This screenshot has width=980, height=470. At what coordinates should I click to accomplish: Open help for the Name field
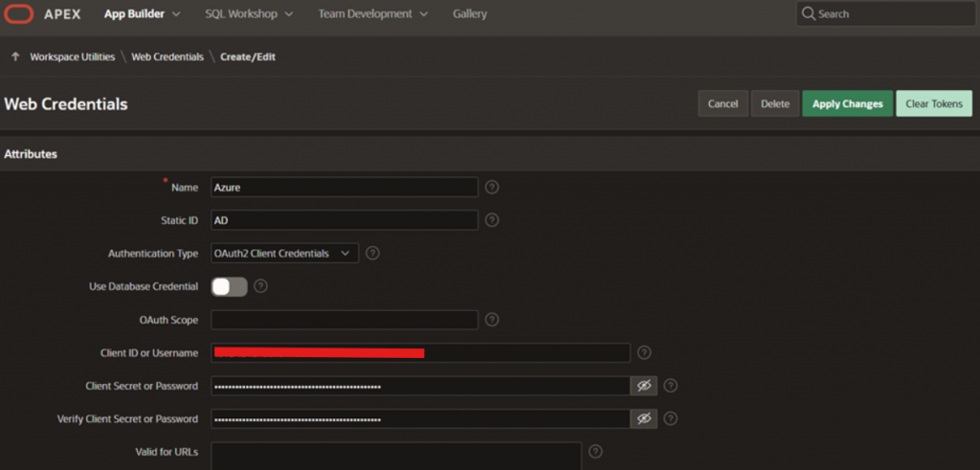[492, 187]
